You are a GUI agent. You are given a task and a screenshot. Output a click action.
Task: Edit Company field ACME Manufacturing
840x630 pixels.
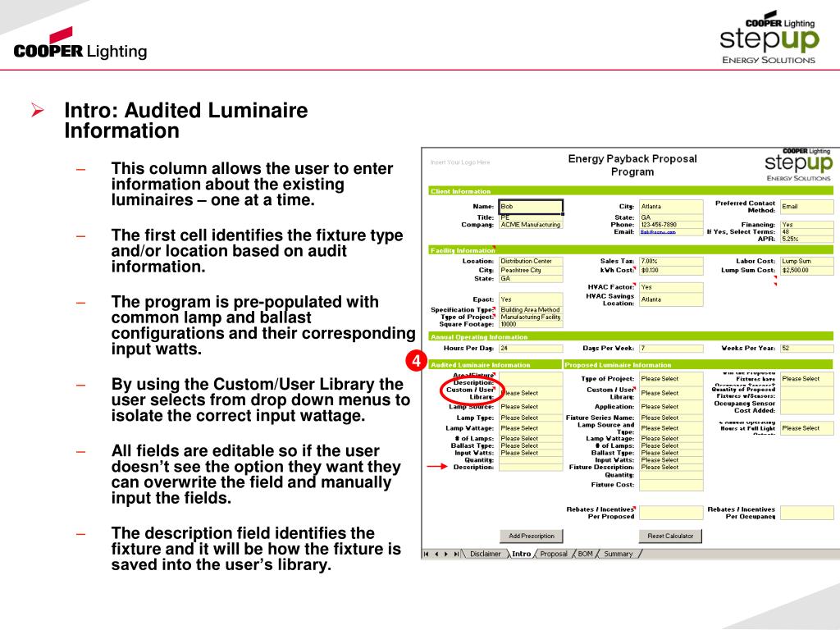pyautogui.click(x=531, y=225)
